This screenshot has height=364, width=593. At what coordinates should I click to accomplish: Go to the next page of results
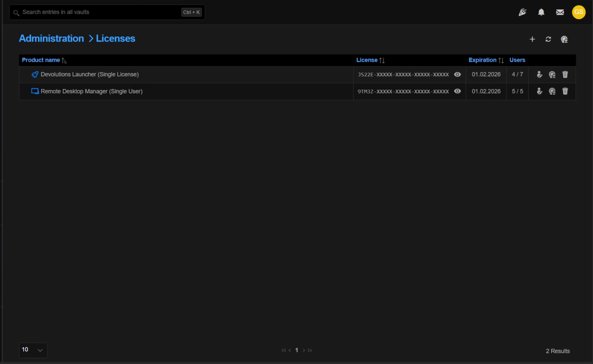304,350
